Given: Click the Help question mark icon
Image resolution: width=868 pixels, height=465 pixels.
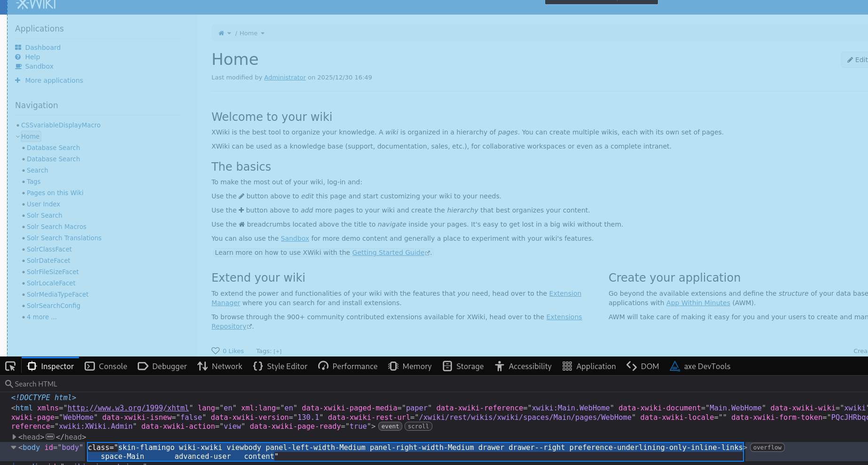Looking at the screenshot, I should point(18,57).
